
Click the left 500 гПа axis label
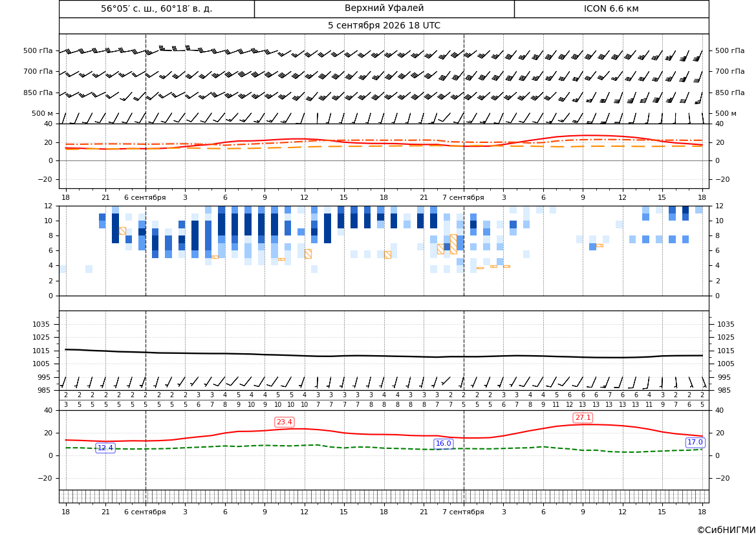pyautogui.click(x=38, y=50)
